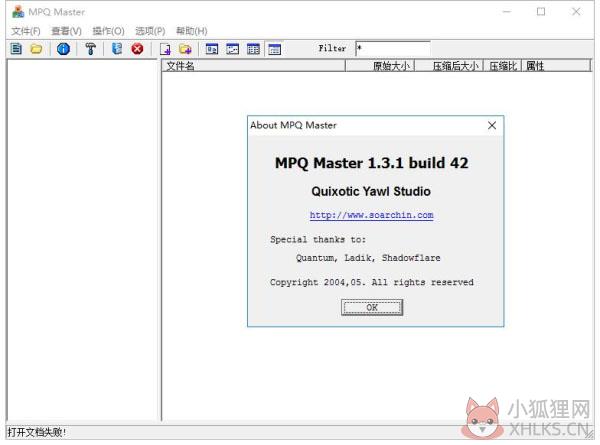Click the blue compress archive icon

point(117,49)
